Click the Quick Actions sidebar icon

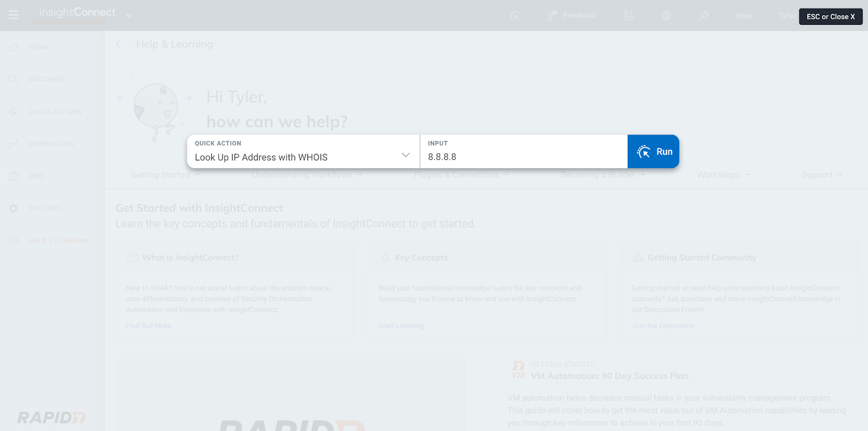14,112
